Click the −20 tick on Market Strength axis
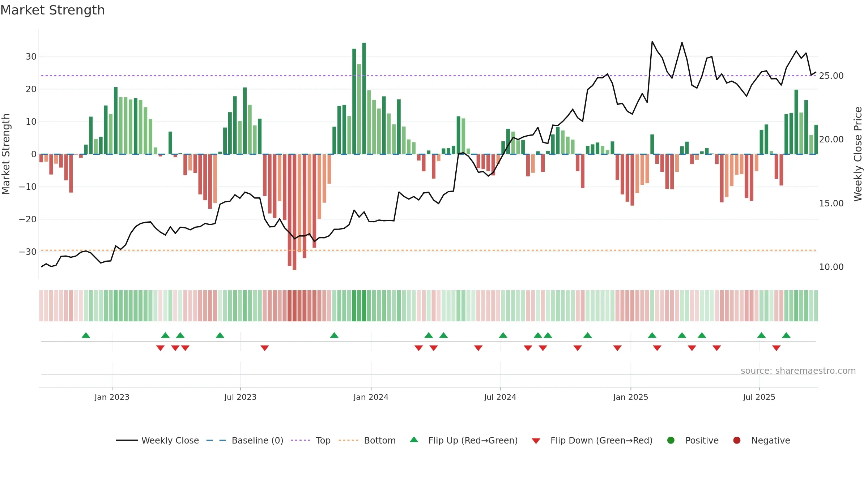The width and height of the screenshot is (868, 488). click(x=28, y=219)
